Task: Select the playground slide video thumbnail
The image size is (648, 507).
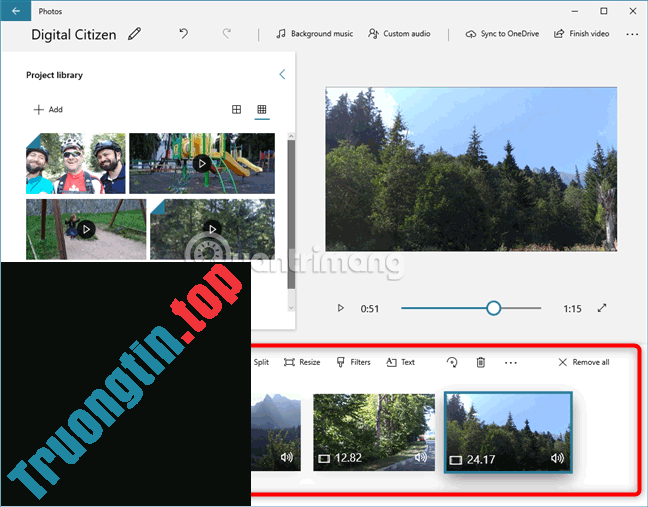Action: [202, 163]
